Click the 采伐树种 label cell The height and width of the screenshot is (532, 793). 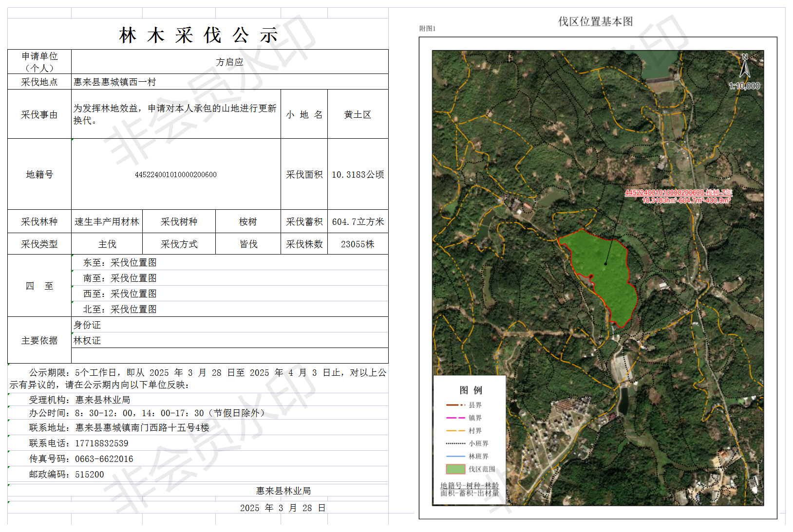coord(179,221)
